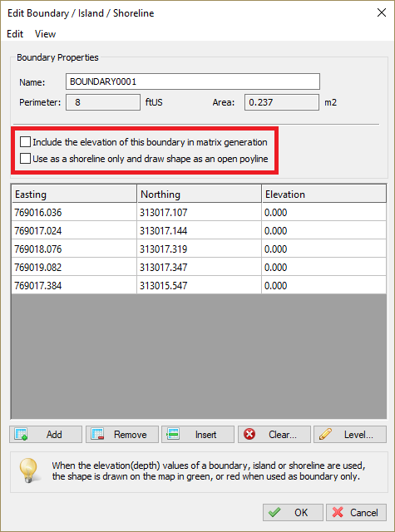
Task: Check use as shoreline only option
Action: coord(26,159)
